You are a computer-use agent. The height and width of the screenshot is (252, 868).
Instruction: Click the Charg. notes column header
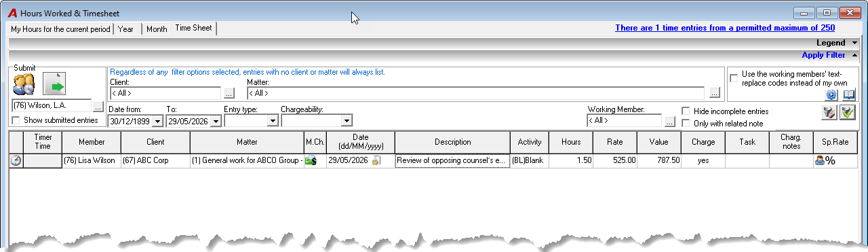click(791, 142)
